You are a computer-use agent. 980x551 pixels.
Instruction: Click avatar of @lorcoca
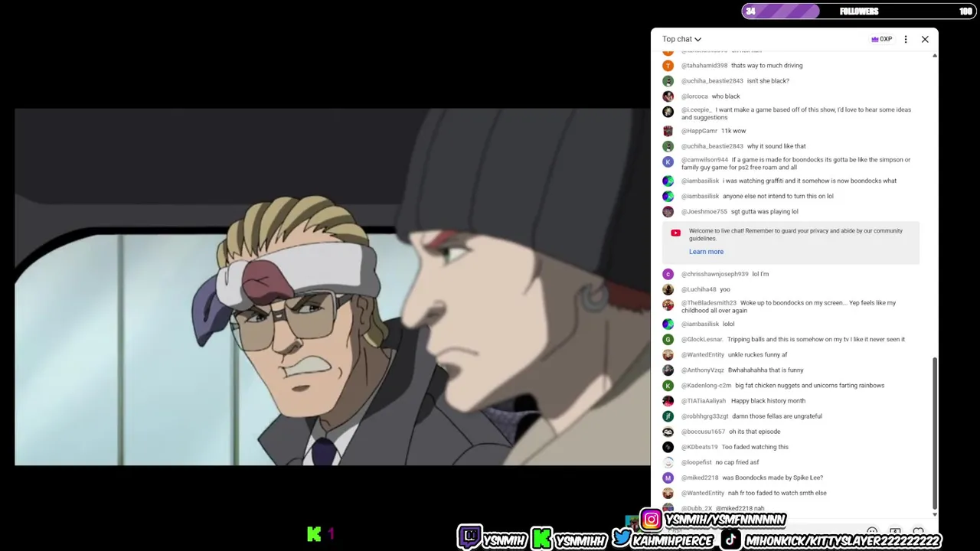click(668, 96)
